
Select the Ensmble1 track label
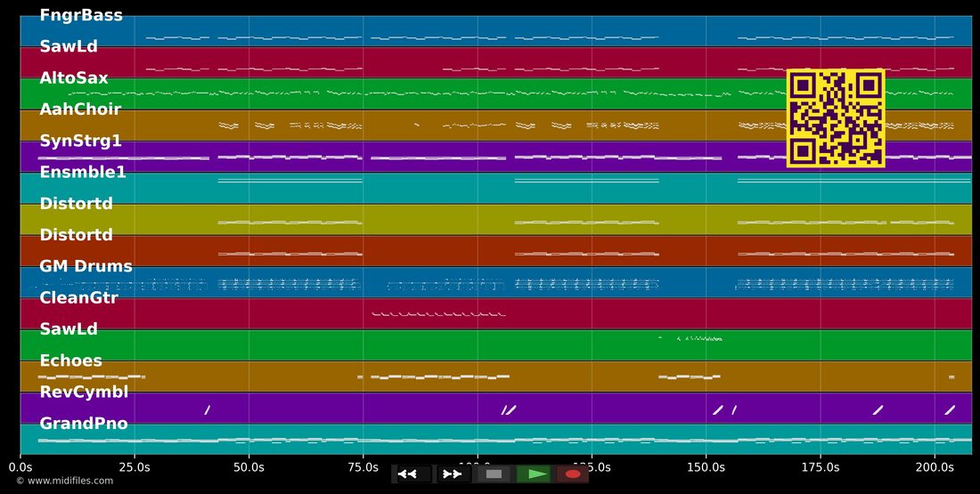pos(83,173)
